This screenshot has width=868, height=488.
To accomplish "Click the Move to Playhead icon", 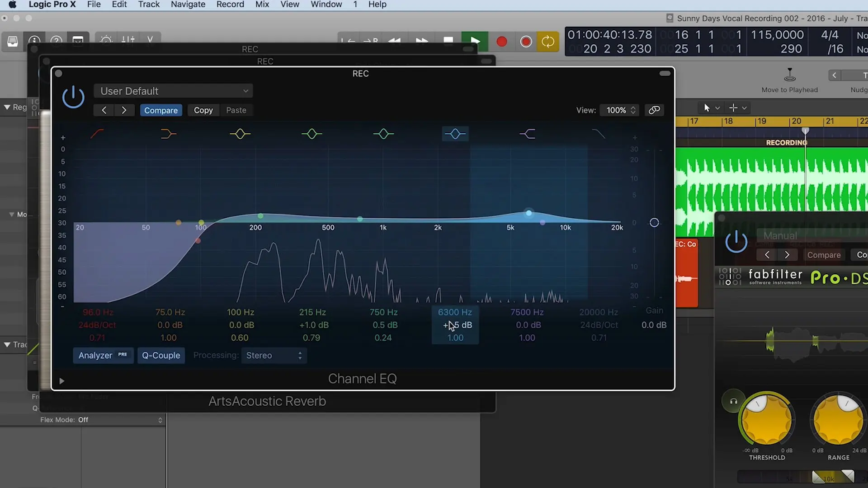I will [x=789, y=75].
